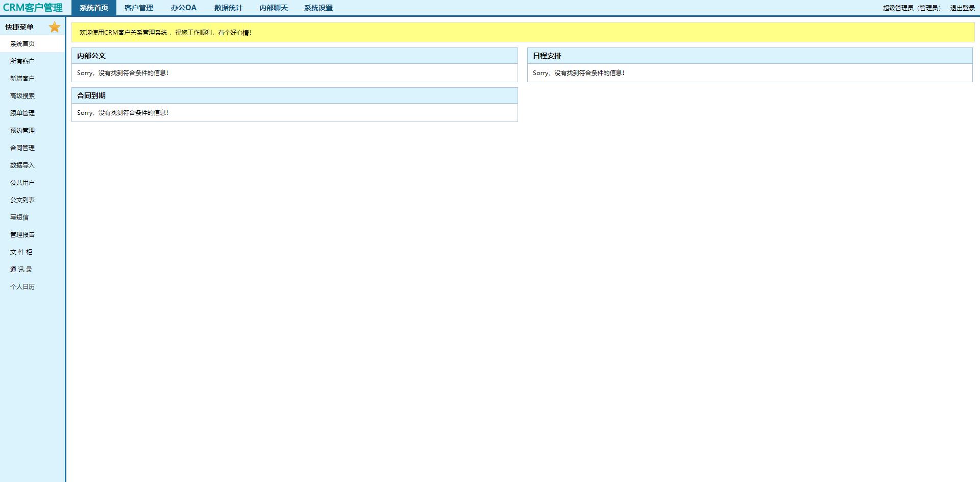This screenshot has width=980, height=482.
Task: Navigate to 合同管理 in sidebar
Action: coord(22,148)
